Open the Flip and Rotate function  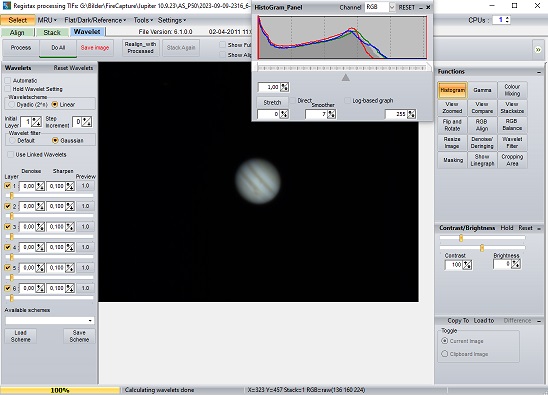(x=452, y=125)
